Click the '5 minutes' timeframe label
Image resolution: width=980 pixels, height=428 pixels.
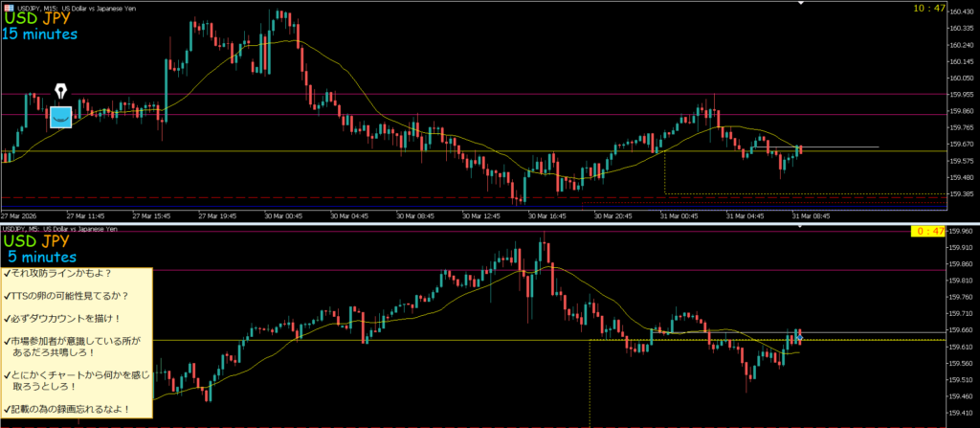pos(42,257)
